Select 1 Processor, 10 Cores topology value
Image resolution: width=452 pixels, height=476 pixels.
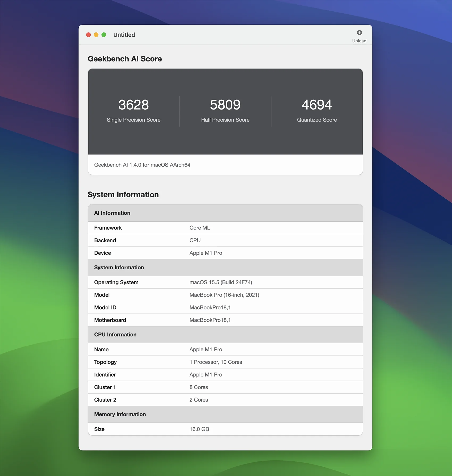[x=216, y=362]
